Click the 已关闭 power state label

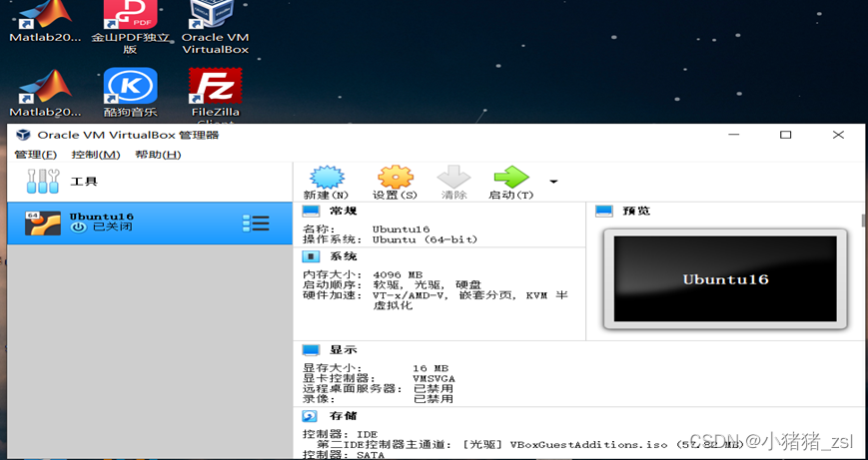[113, 227]
